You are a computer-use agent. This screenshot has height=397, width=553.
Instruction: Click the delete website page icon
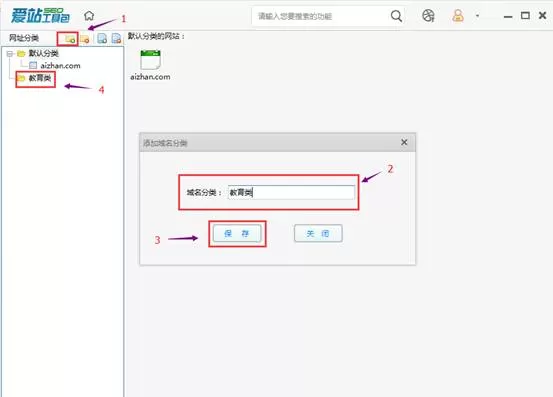pos(116,38)
